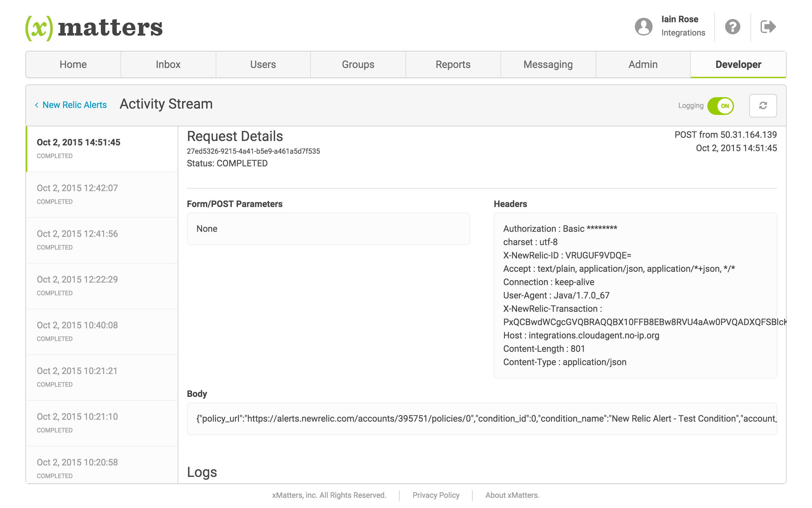This screenshot has height=508, width=812.
Task: Go back to New Relic Alerts
Action: click(71, 105)
